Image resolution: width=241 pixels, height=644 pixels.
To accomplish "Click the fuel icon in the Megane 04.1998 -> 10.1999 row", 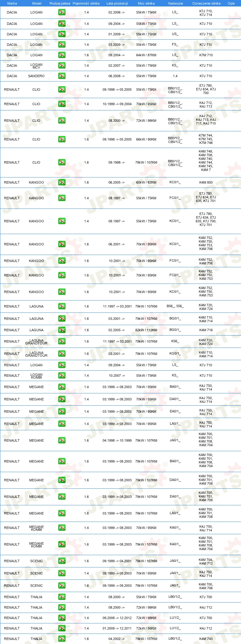I will pos(62,440).
